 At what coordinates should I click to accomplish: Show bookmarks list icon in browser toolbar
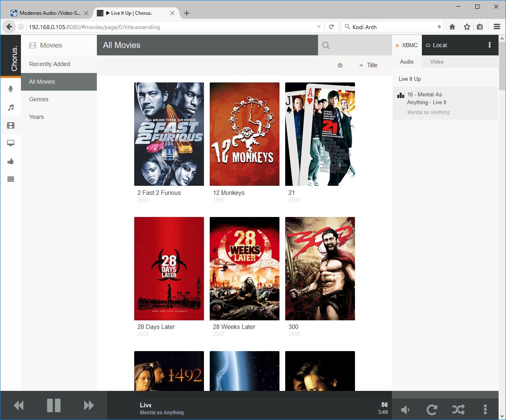coord(480,27)
